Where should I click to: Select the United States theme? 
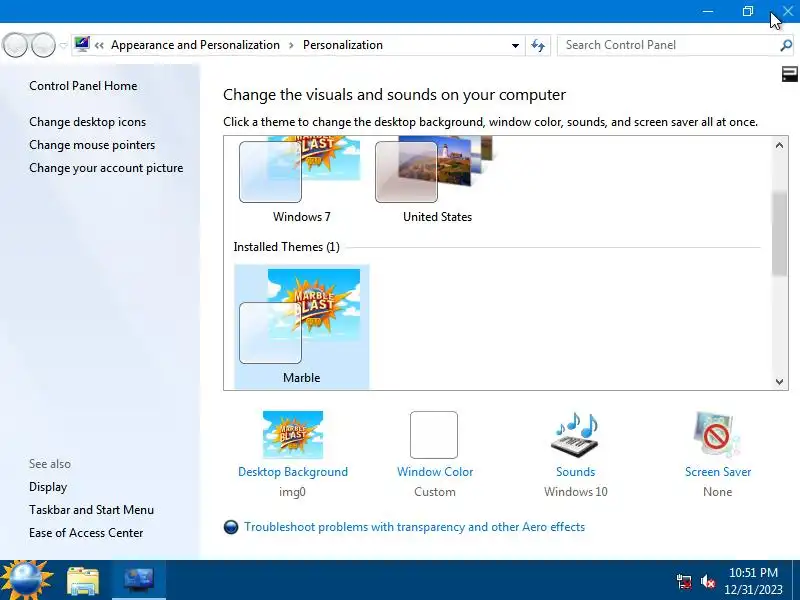tap(437, 180)
